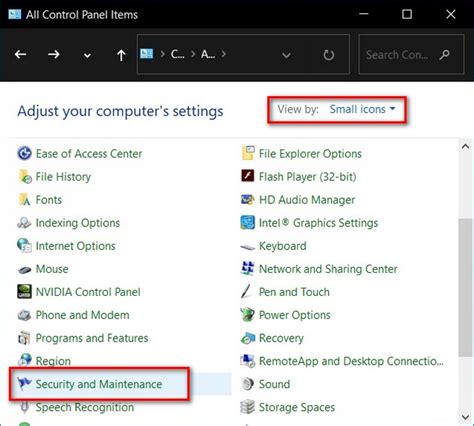
Task: Open the Power Options link
Action: [x=295, y=315]
